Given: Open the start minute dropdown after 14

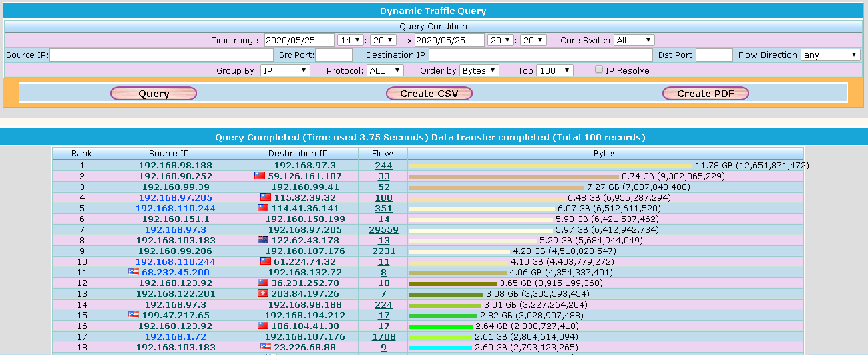Looking at the screenshot, I should pyautogui.click(x=384, y=40).
